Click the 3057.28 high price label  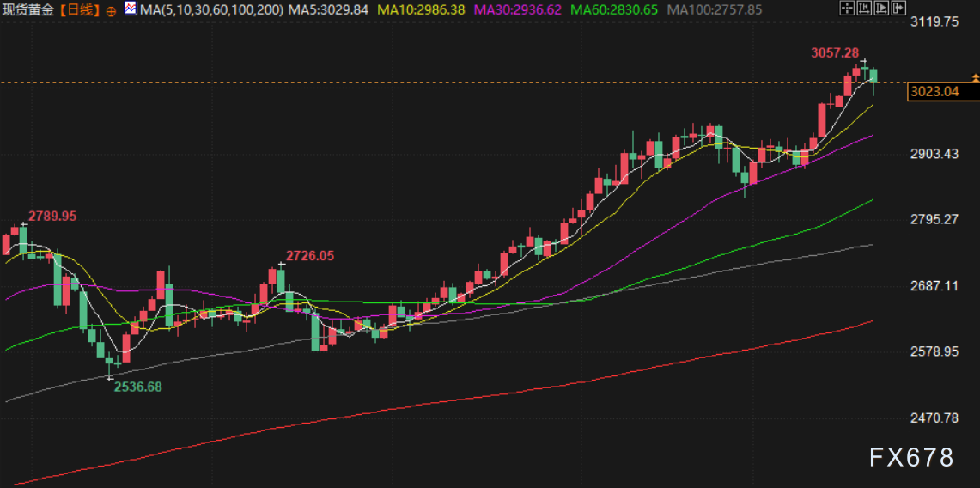(835, 53)
